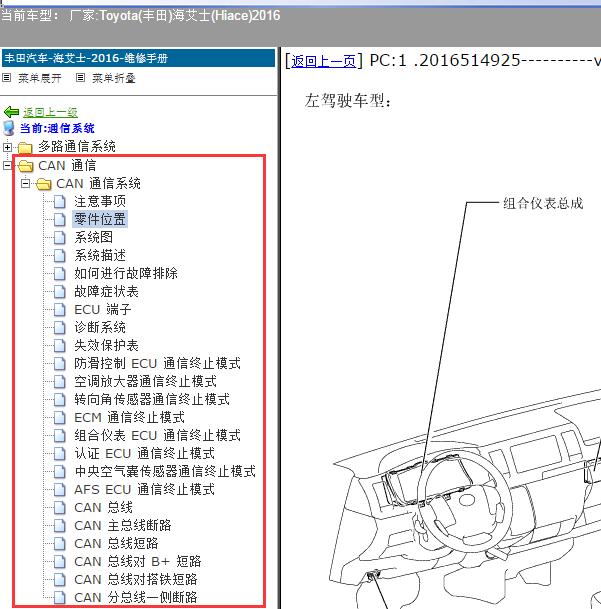Click the page icon beside AFS ECU 通信终止模式
This screenshot has width=601, height=609.
[59, 489]
